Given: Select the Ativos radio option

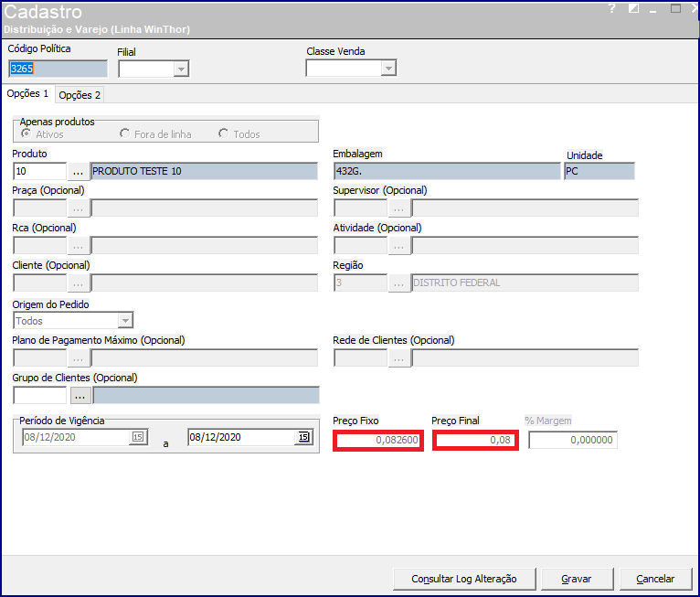Looking at the screenshot, I should (27, 133).
